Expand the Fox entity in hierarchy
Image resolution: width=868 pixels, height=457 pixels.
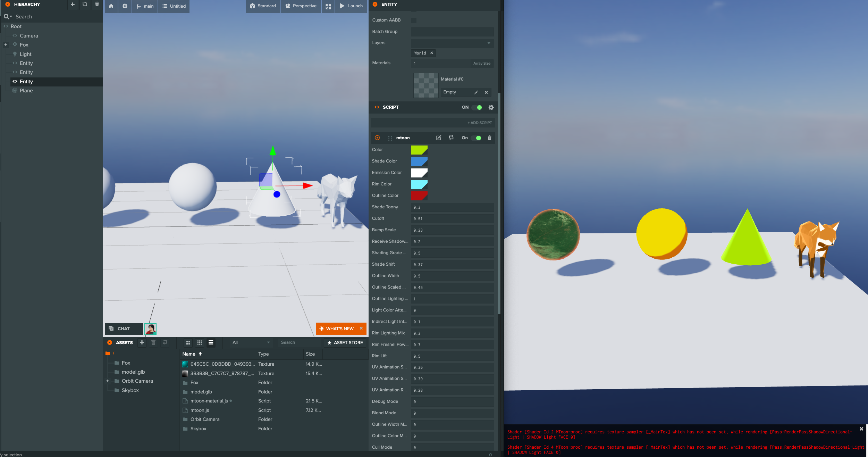pos(6,45)
